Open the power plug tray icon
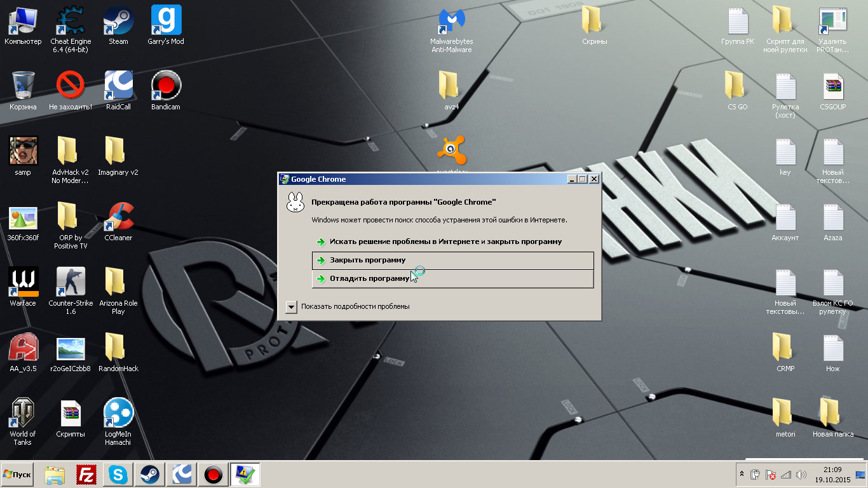The height and width of the screenshot is (488, 868). [756, 475]
